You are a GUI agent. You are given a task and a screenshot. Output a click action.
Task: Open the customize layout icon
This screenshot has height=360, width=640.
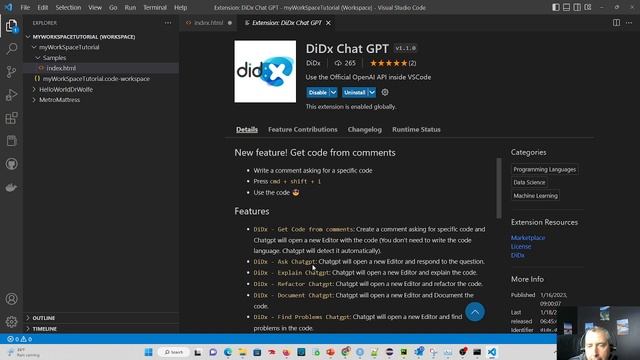point(588,7)
